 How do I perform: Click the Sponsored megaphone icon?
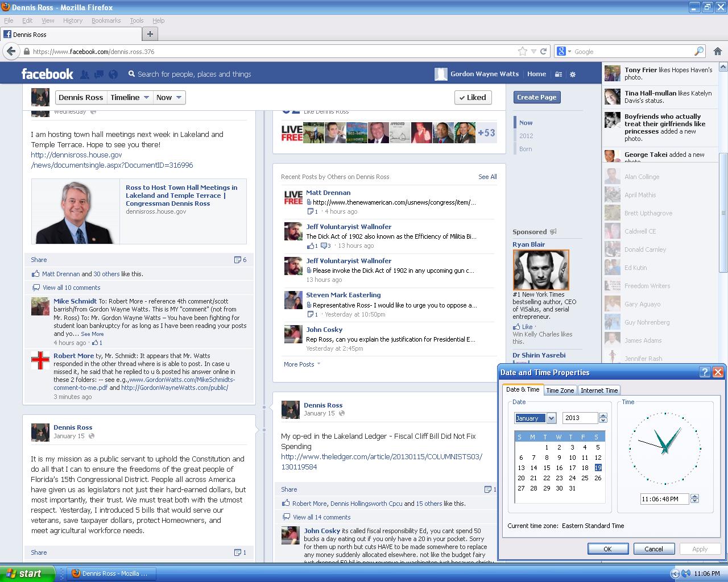coord(553,232)
